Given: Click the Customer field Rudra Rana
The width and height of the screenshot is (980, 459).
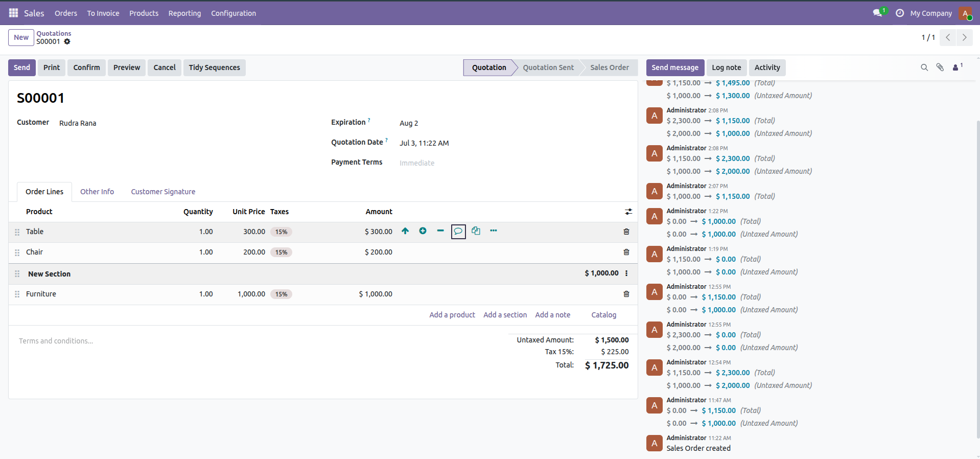Looking at the screenshot, I should pos(78,123).
